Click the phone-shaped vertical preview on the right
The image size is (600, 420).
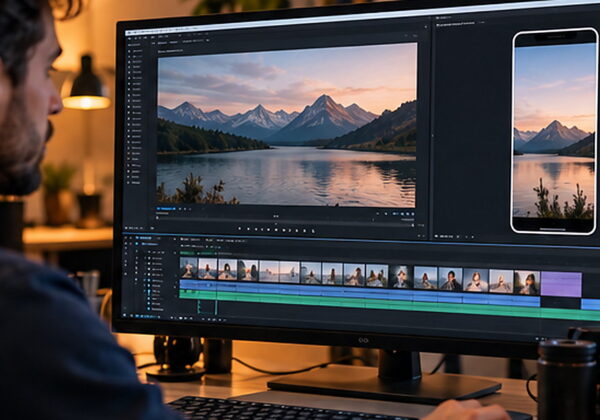[554, 131]
